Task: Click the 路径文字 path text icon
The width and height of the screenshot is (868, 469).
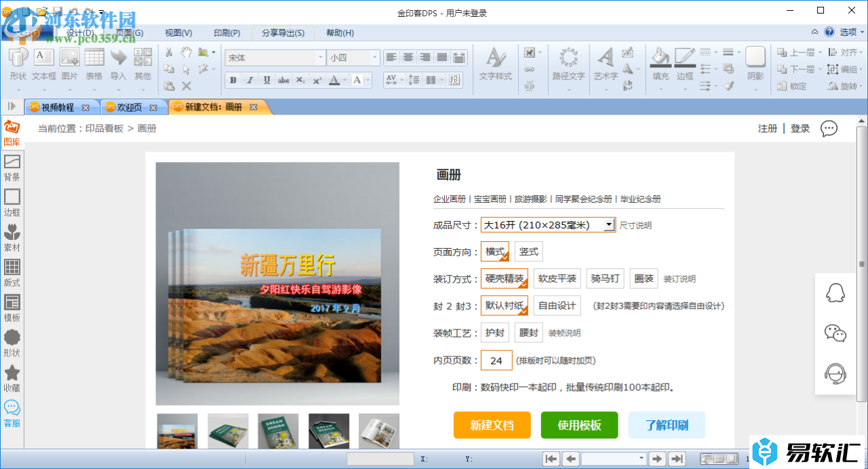Action: click(x=568, y=64)
